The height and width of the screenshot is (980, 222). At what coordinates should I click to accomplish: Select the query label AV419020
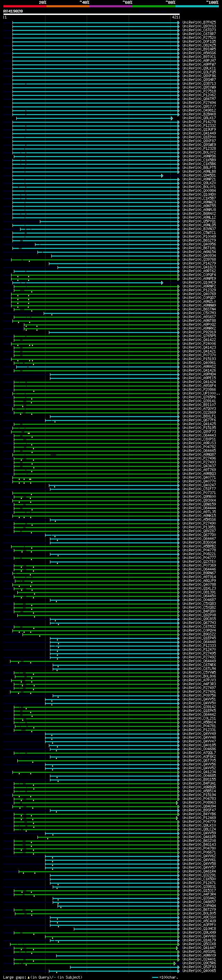[x=13, y=11]
